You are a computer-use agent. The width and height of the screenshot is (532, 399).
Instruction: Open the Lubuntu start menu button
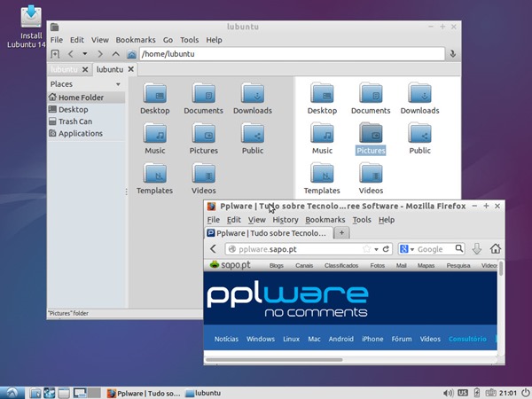coord(12,393)
